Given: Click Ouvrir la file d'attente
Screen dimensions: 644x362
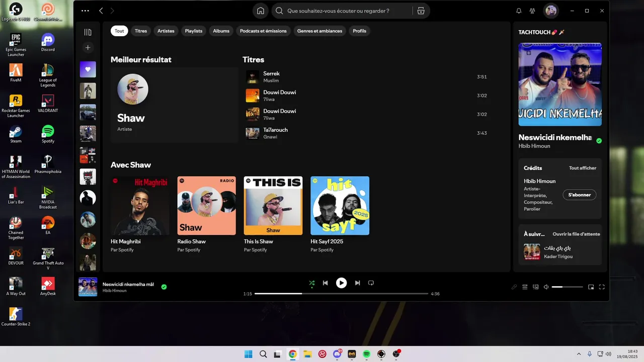Looking at the screenshot, I should (x=576, y=234).
